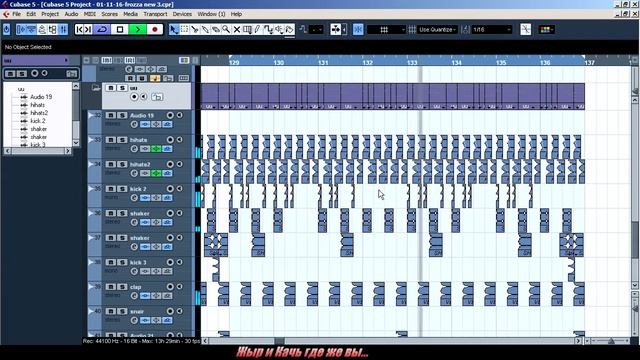Open the 1/16 quantize value dropdown

point(492,29)
